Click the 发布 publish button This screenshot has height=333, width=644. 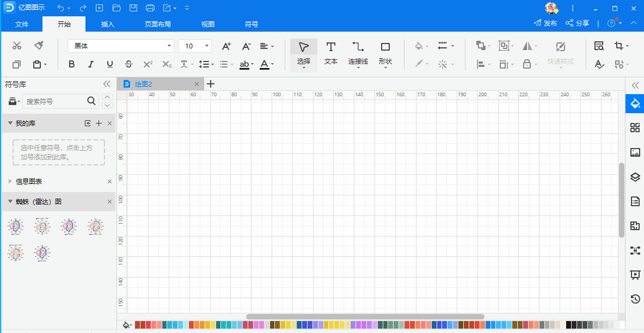coord(545,23)
